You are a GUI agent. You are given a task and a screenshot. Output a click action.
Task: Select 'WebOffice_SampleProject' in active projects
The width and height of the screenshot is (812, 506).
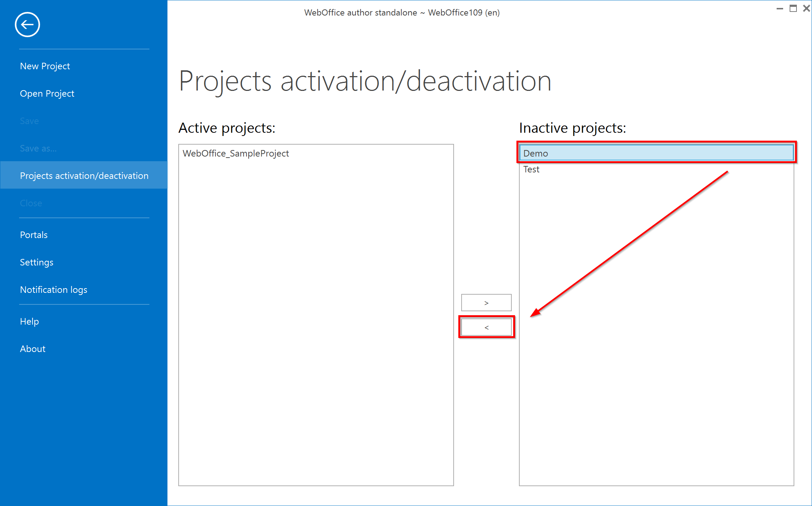coord(236,153)
